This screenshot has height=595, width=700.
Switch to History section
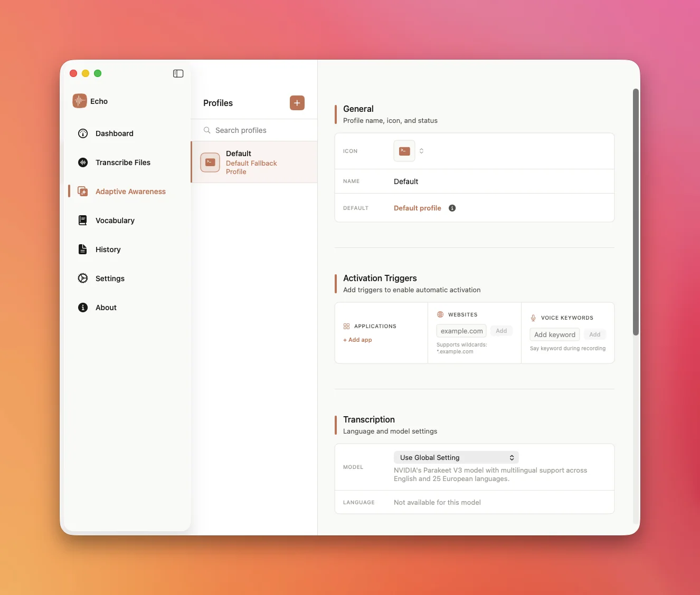pos(108,249)
